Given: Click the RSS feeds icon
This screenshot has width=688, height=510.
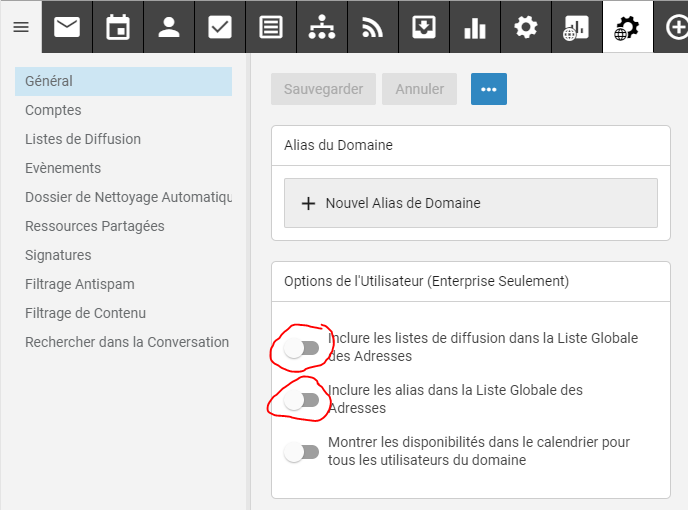Looking at the screenshot, I should (x=373, y=27).
